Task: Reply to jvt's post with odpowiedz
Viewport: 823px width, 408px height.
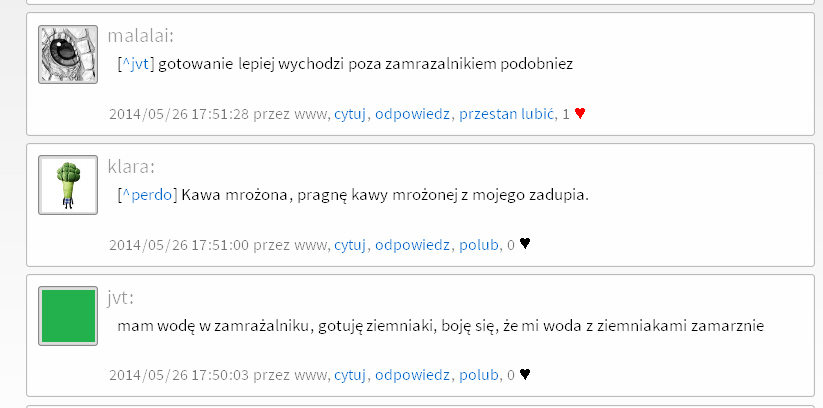Action: click(412, 375)
